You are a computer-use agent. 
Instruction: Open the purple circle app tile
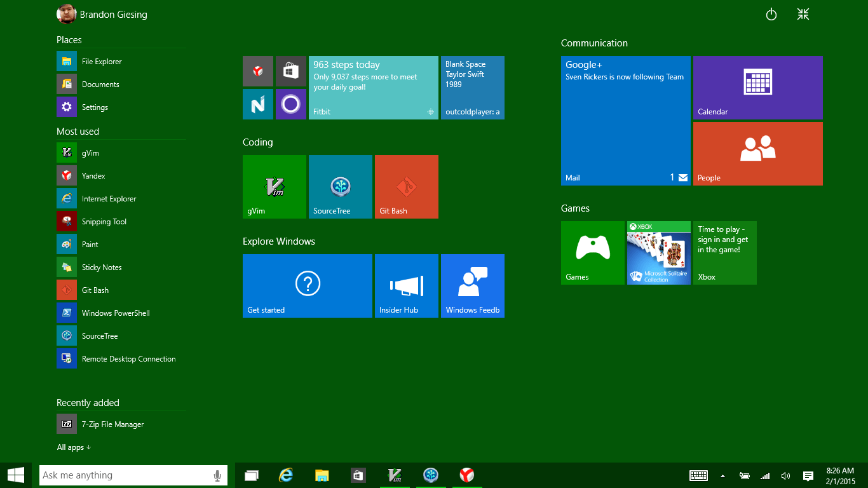coord(291,104)
